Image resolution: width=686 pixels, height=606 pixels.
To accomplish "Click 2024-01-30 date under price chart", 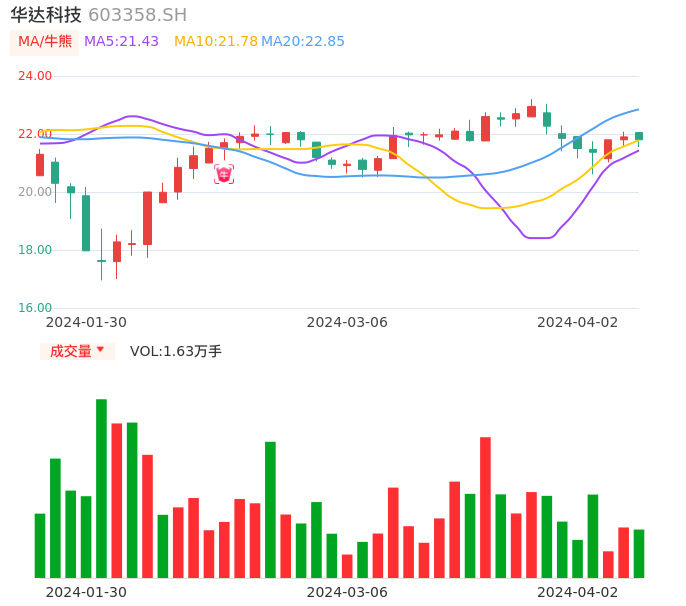I will click(x=86, y=322).
